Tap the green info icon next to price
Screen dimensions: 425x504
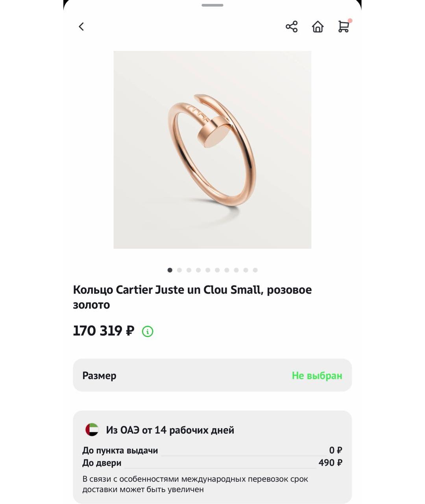(x=148, y=331)
